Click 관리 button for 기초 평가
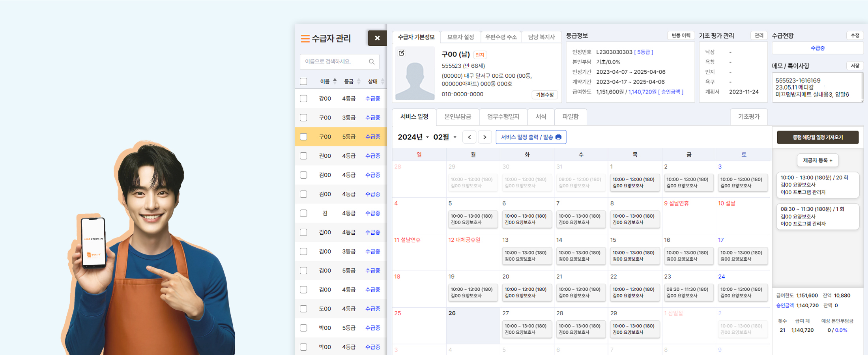This screenshot has width=868, height=355. (x=759, y=35)
